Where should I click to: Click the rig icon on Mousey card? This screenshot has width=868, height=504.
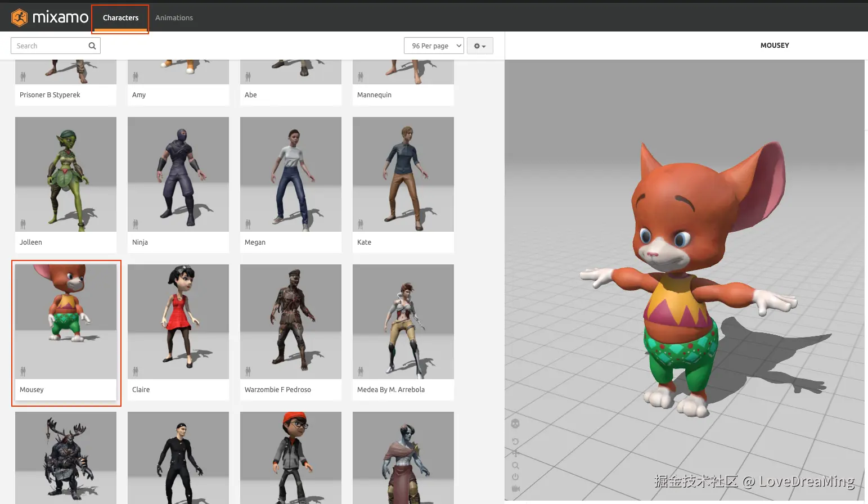click(23, 371)
